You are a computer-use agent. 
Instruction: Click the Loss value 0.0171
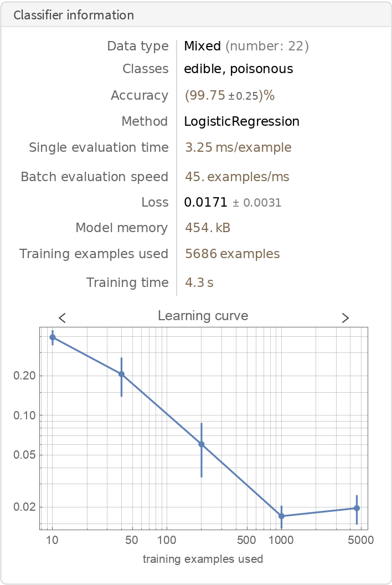coord(206,202)
